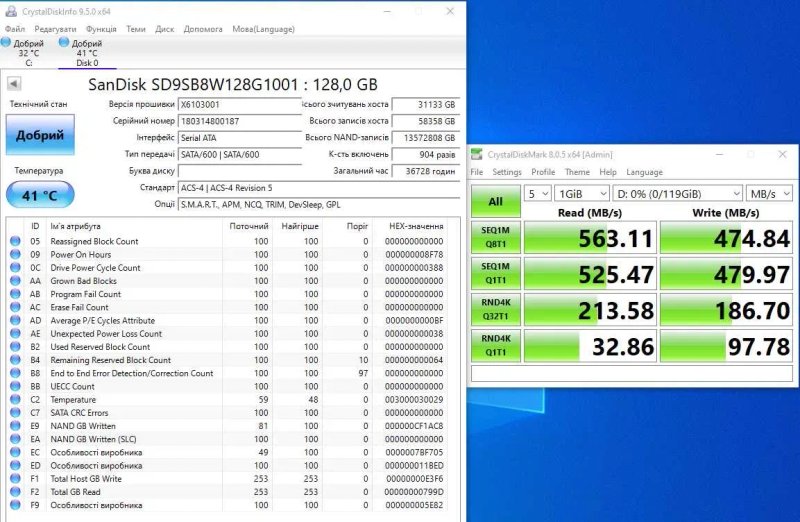Open the Файл menu in CrystalDiskInfo
800x522 pixels.
15,29
